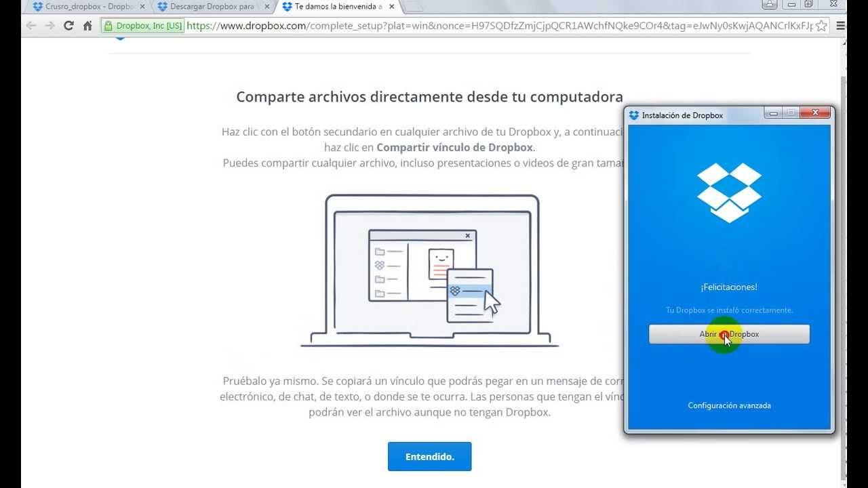This screenshot has width=868, height=488.
Task: Close the Descargar Dropbox tab
Action: point(267,7)
